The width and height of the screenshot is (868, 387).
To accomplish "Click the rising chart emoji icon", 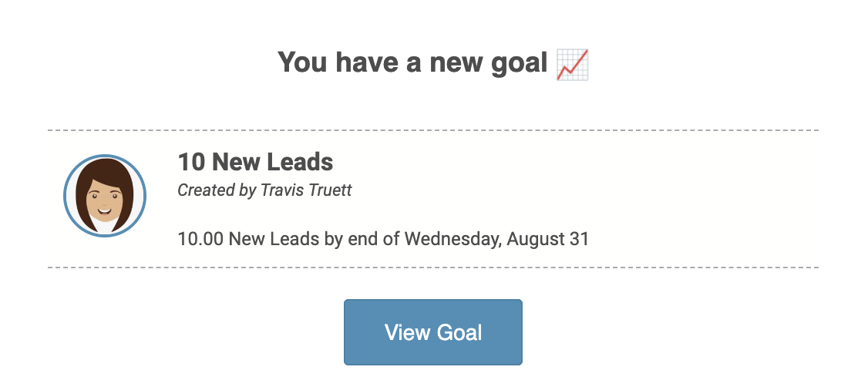I will click(572, 63).
